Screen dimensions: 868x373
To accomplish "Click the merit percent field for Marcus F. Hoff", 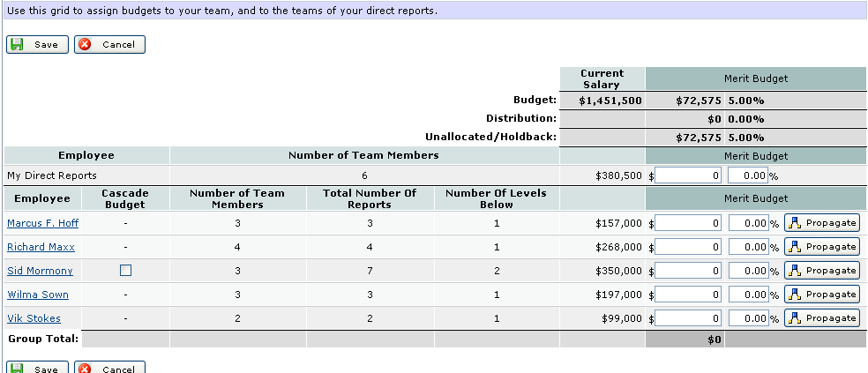I will click(x=748, y=223).
